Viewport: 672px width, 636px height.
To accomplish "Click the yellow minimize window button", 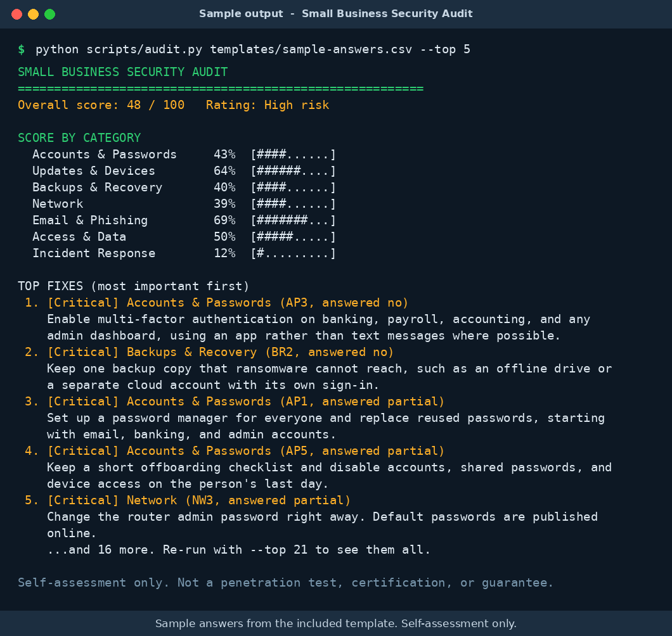I will (33, 14).
